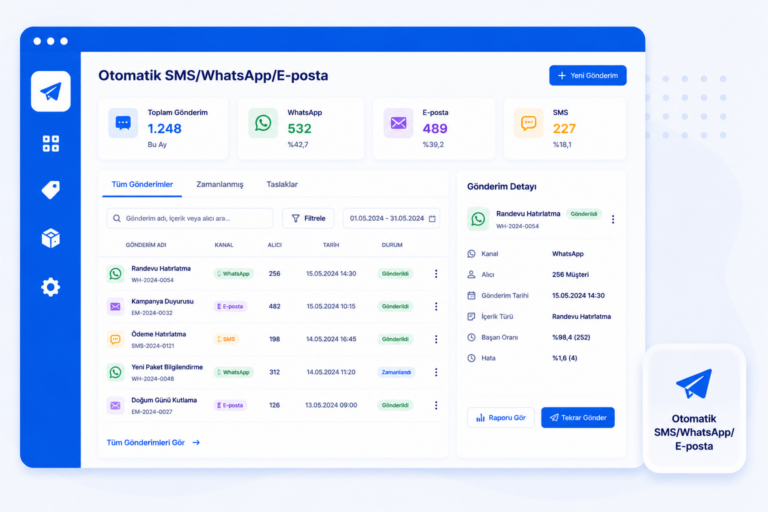Click the Raporu Gör button
Viewport: 768px width, 512px height.
(x=501, y=417)
